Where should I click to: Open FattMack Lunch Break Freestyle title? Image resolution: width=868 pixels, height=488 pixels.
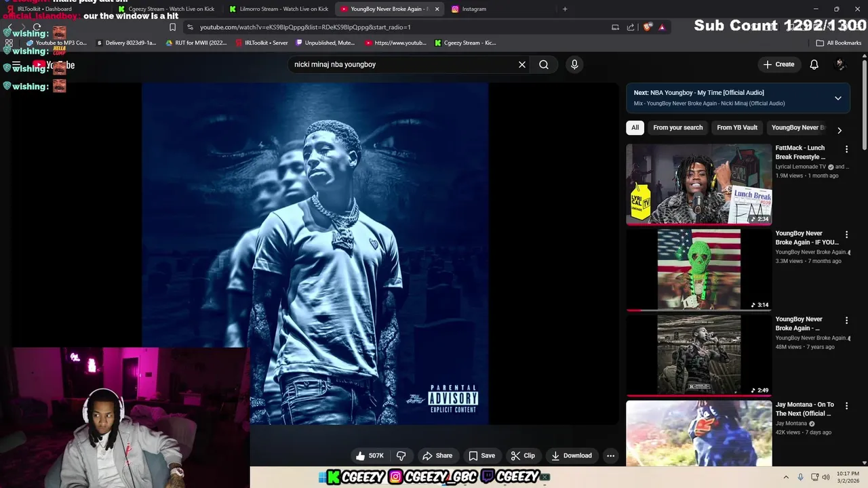801,152
